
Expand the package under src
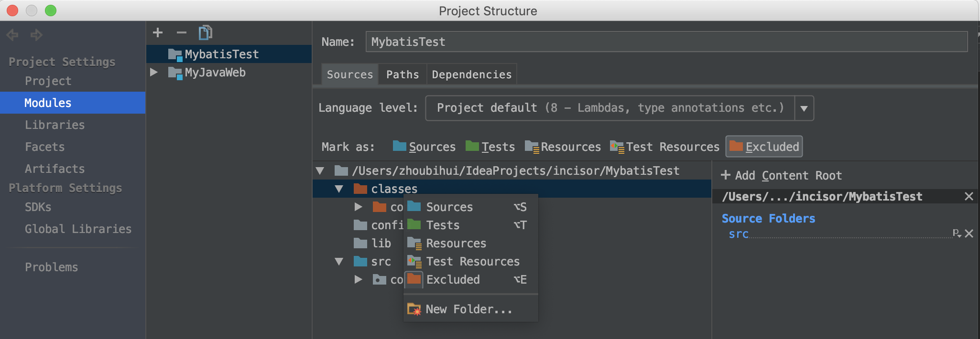tap(358, 279)
